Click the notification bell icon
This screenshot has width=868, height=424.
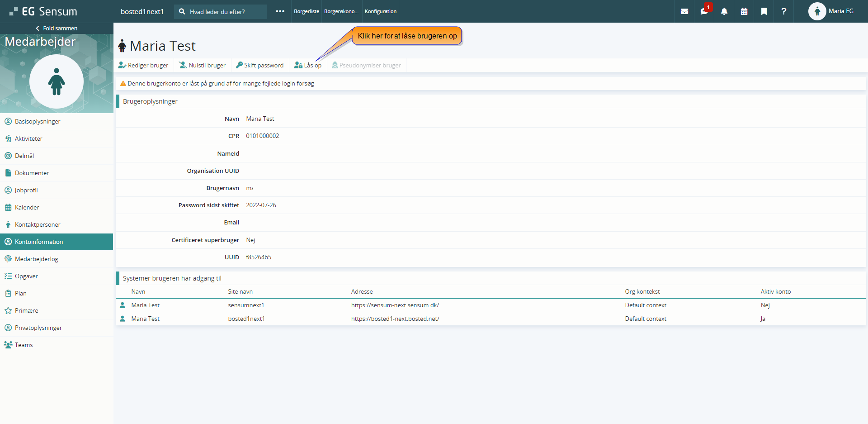click(724, 11)
